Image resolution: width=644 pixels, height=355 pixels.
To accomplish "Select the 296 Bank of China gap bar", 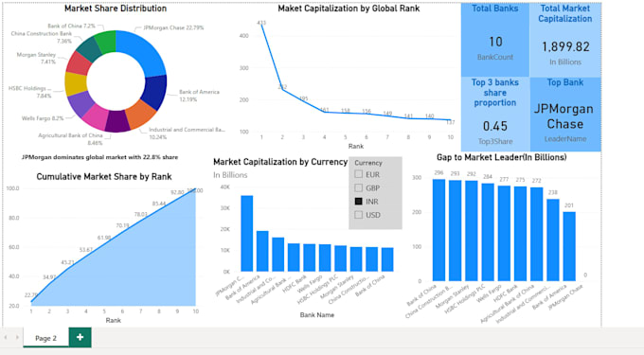I will coord(439,230).
